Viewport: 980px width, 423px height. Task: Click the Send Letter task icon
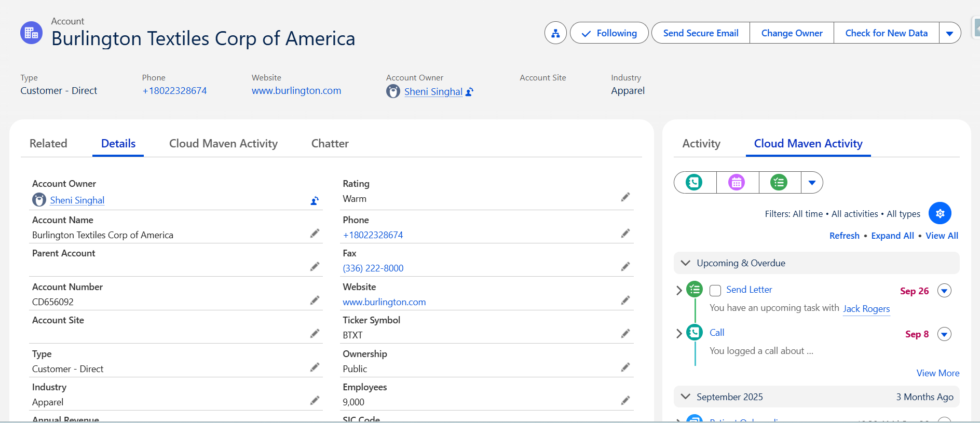[x=695, y=289]
